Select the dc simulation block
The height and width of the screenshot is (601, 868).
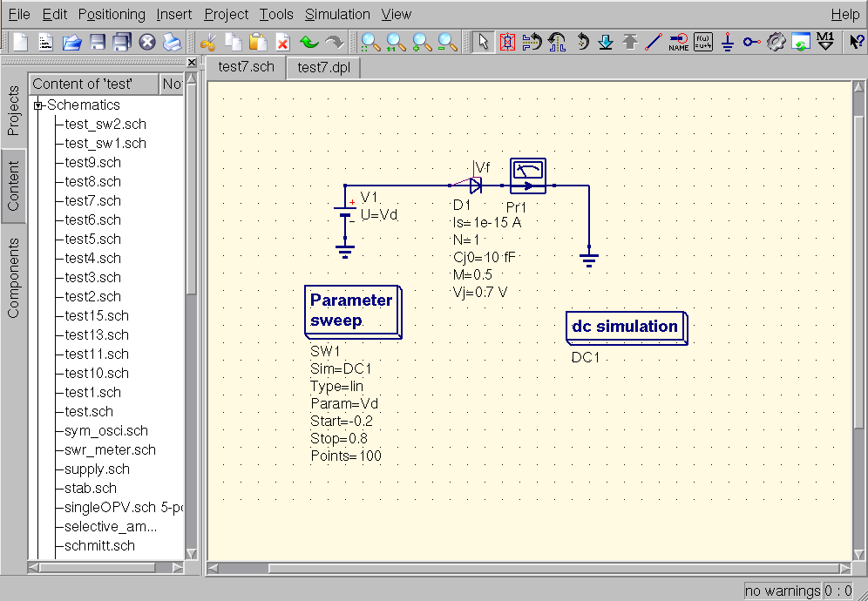click(627, 328)
